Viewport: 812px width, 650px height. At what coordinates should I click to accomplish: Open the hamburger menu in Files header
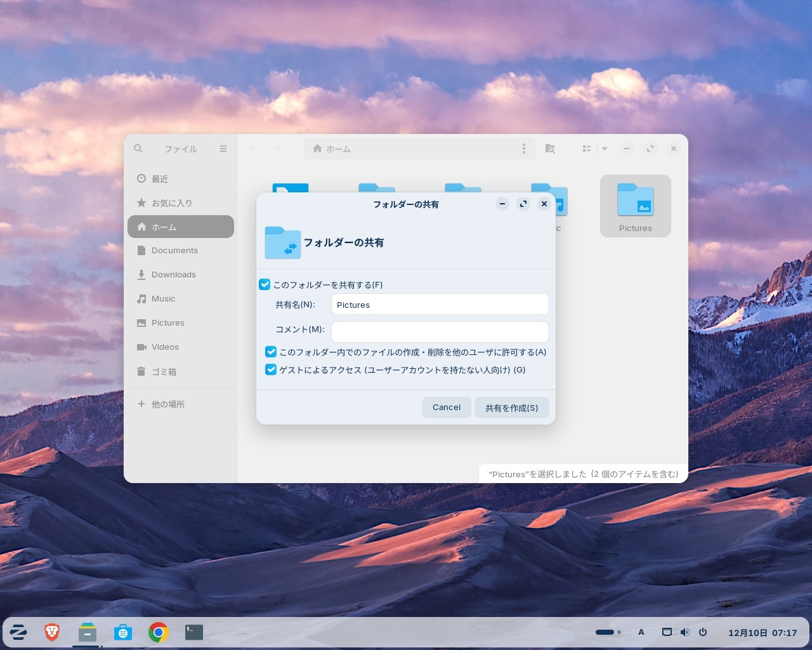(x=223, y=149)
